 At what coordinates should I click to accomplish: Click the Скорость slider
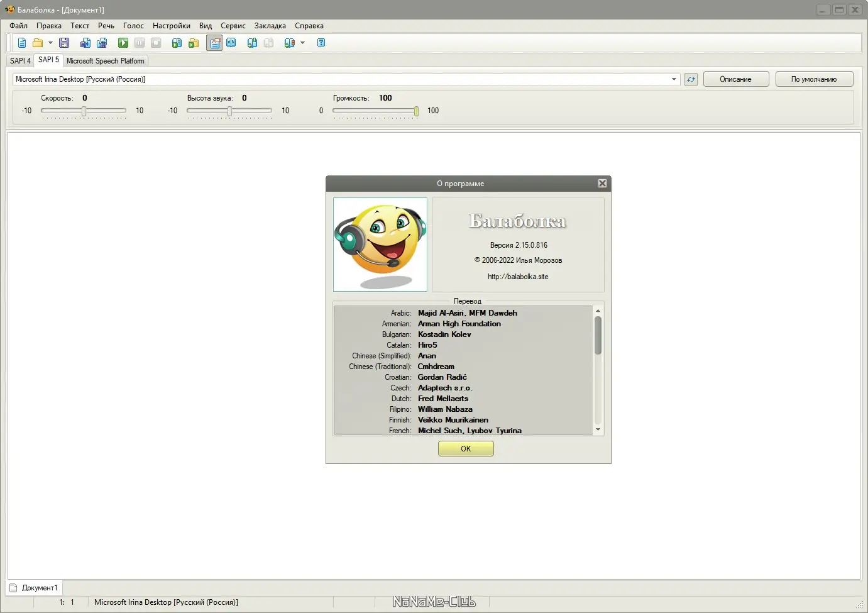pyautogui.click(x=84, y=111)
